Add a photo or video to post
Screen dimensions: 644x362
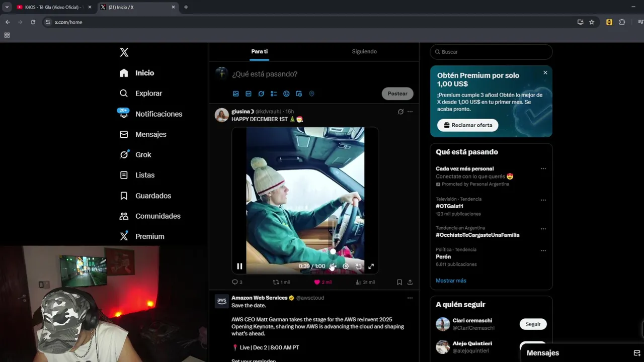[236, 94]
